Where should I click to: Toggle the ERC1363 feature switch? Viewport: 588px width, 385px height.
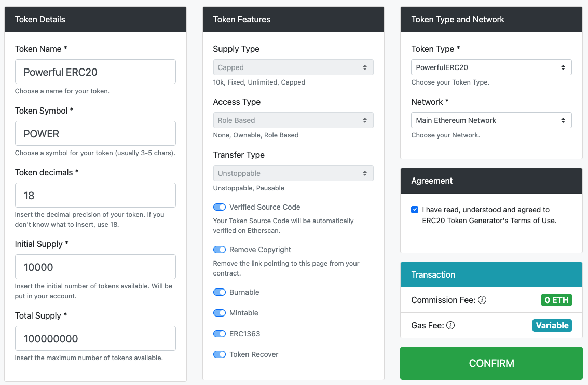pyautogui.click(x=220, y=334)
